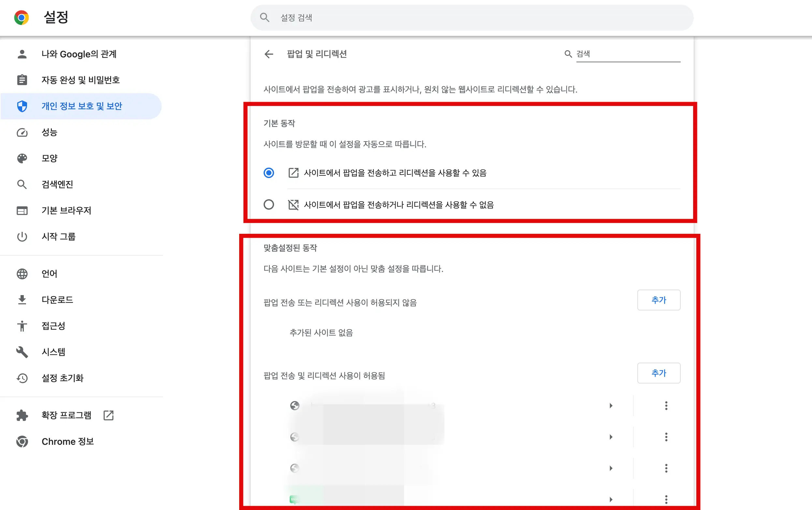Open 나와 Google의 관계 menu item
The width and height of the screenshot is (812, 510).
(79, 54)
